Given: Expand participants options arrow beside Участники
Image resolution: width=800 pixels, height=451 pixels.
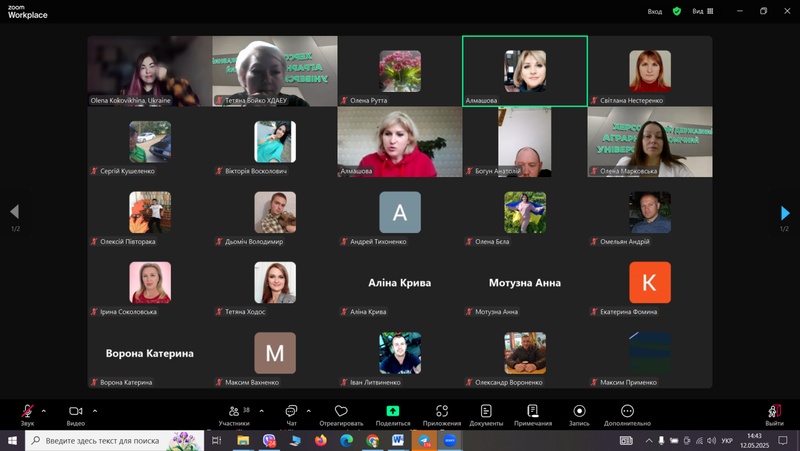Looking at the screenshot, I should click(x=262, y=411).
